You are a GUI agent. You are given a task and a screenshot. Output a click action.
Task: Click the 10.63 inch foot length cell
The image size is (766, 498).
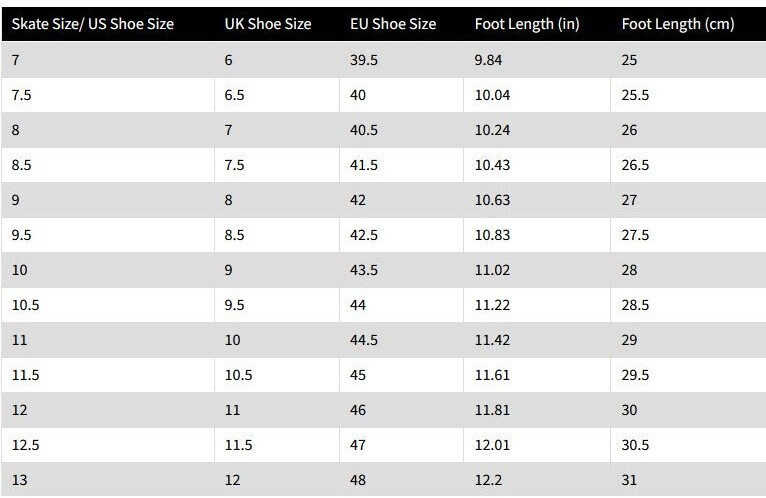coord(494,200)
